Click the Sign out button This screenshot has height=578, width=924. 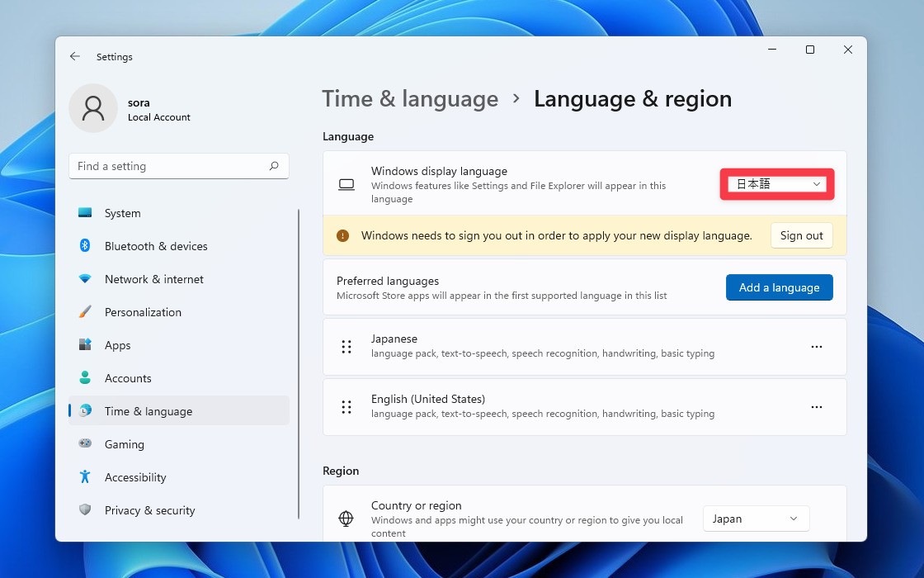pos(801,236)
